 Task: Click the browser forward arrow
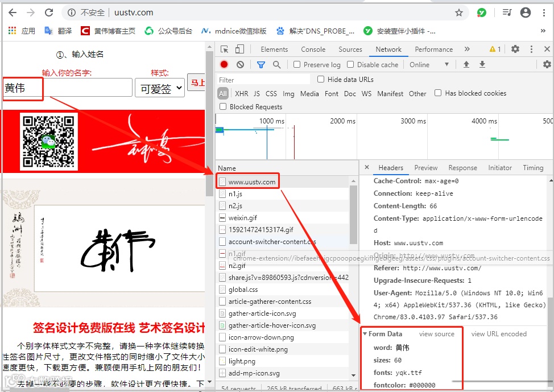pyautogui.click(x=31, y=13)
